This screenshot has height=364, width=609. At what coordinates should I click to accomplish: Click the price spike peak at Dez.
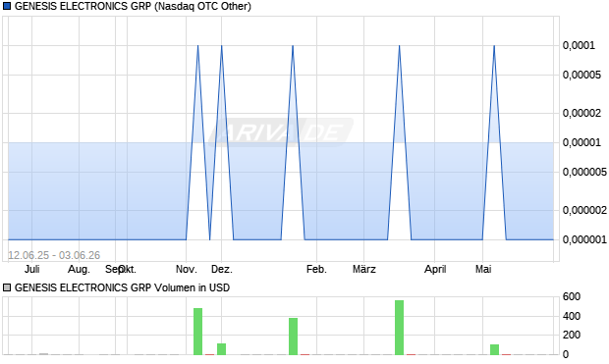coord(222,46)
